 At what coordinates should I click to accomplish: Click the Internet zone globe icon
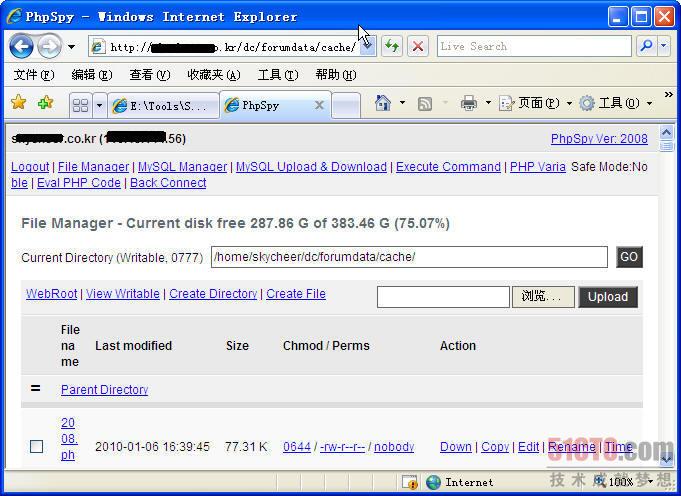click(433, 482)
